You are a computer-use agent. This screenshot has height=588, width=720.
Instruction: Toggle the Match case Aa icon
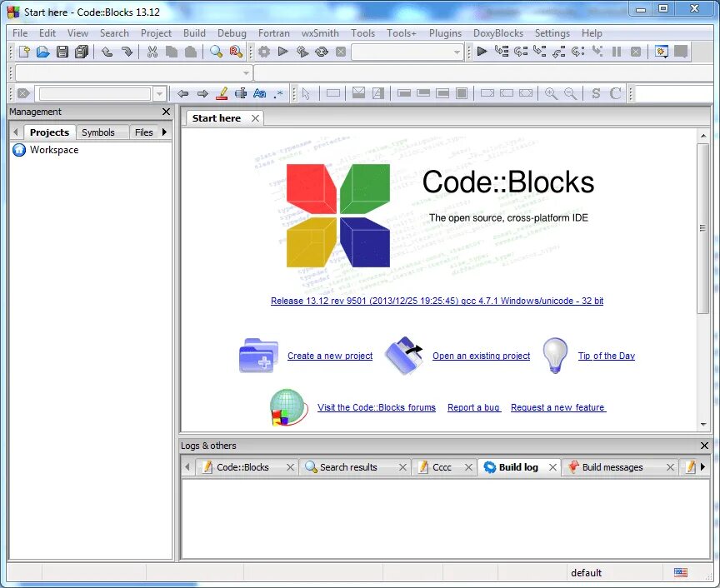pyautogui.click(x=259, y=93)
